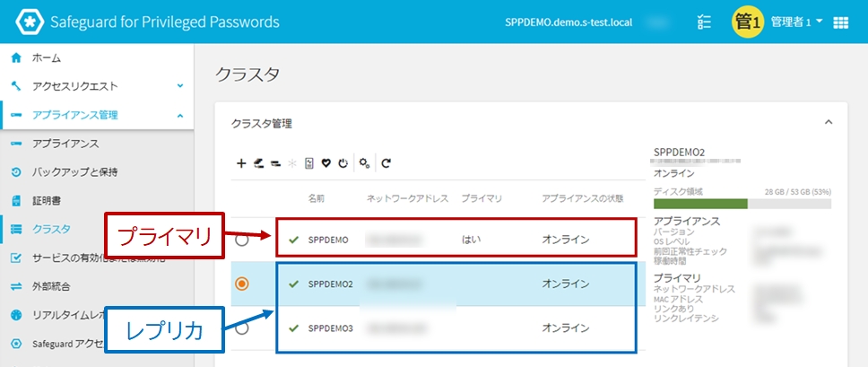Viewport: 868px width, 367px height.
Task: Open cluster settings gears icon
Action: tap(364, 163)
